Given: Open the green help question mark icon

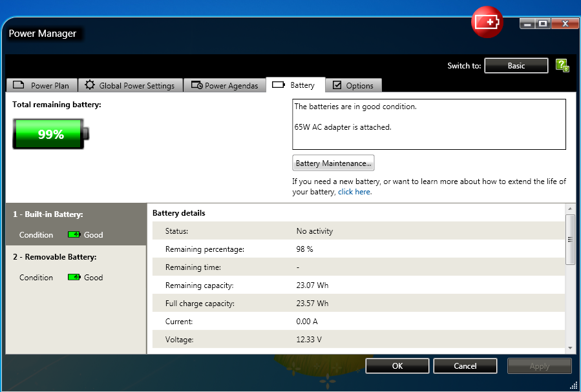Looking at the screenshot, I should (x=562, y=65).
